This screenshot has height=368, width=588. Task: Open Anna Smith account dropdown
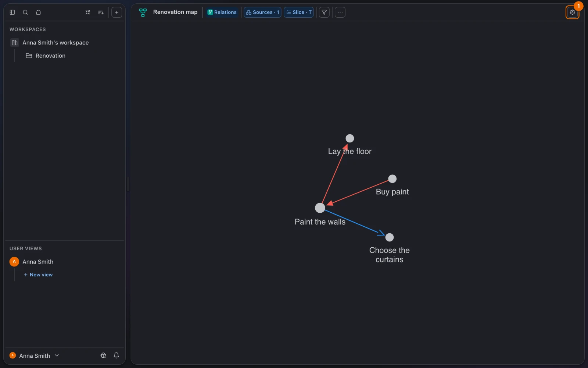(34, 355)
